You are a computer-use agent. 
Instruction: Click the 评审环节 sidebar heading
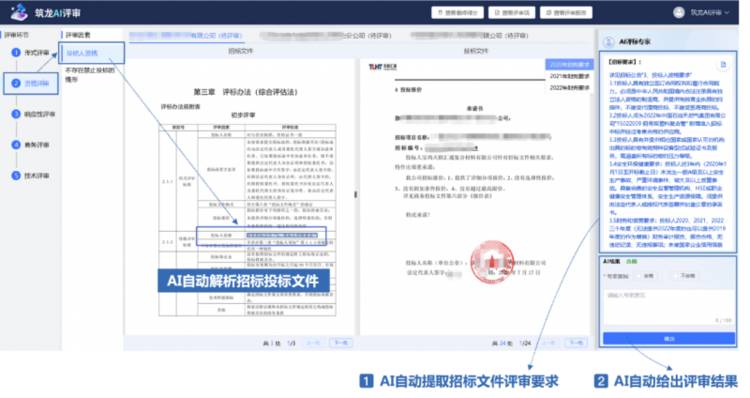tap(16, 35)
